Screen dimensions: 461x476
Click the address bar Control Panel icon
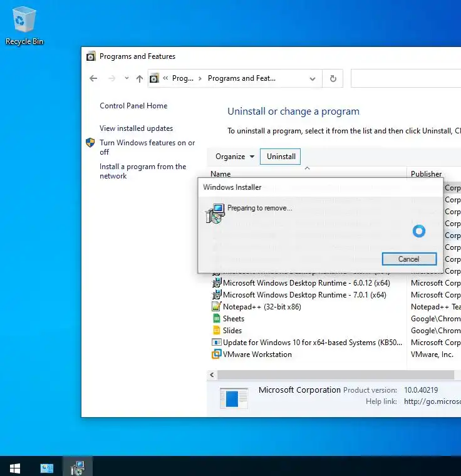tap(154, 78)
